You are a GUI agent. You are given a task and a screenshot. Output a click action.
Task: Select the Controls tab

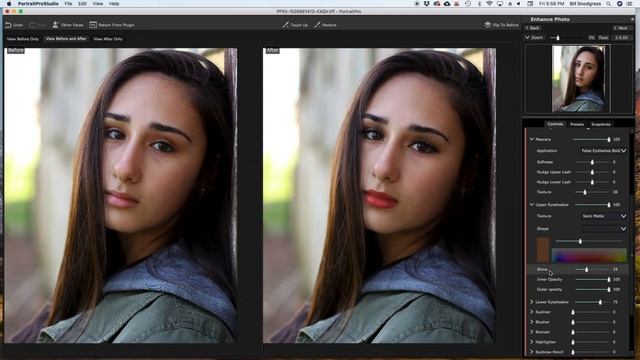(x=555, y=124)
